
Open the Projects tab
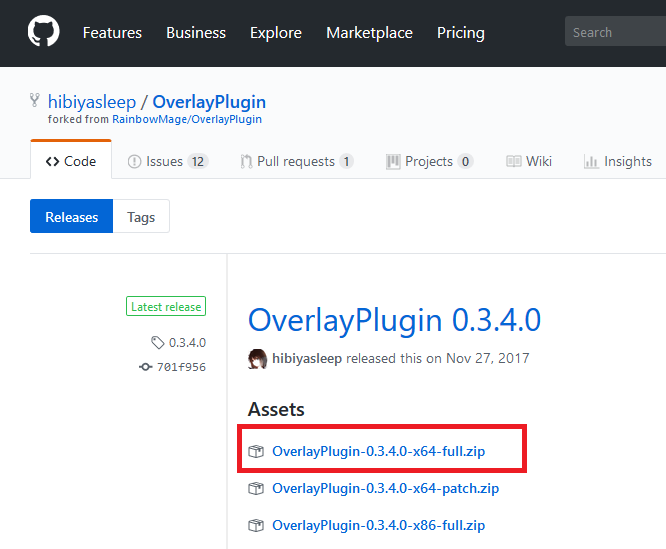pyautogui.click(x=429, y=161)
